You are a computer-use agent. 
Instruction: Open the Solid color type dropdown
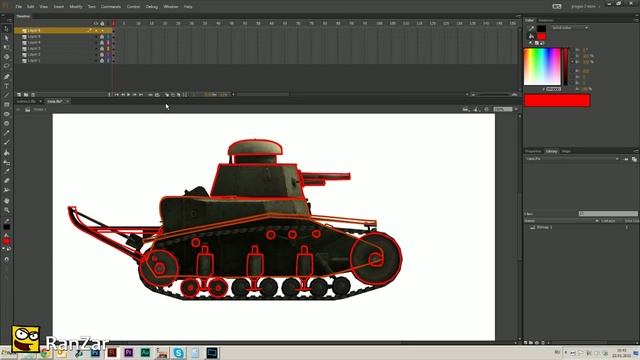coord(570,28)
